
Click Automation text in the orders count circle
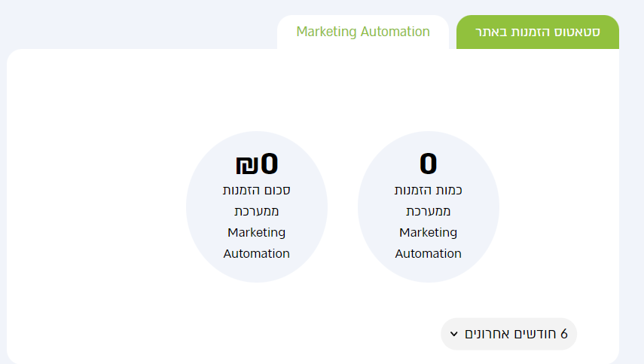tap(429, 254)
